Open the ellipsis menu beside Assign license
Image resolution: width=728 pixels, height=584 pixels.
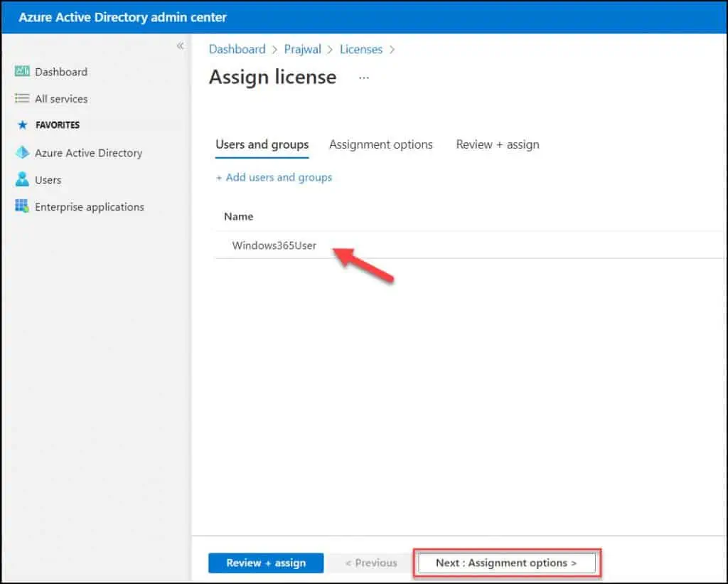(x=364, y=78)
